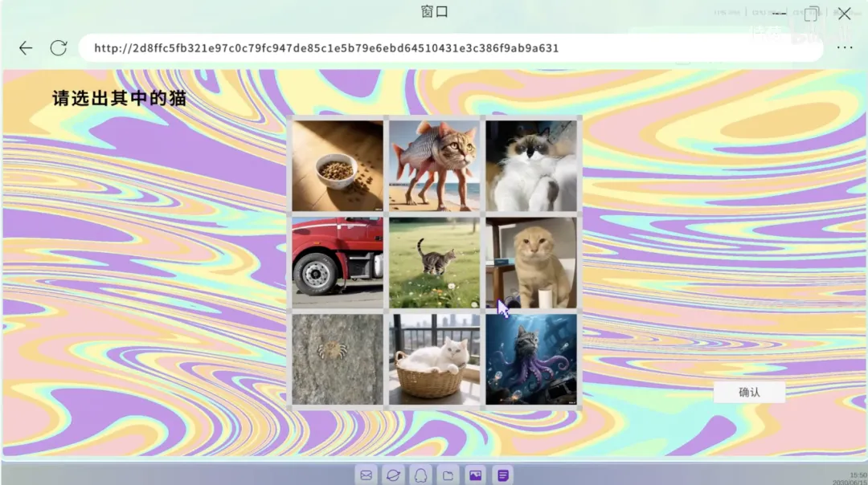Open the planet browser icon in taskbar
Viewport: 868px width, 485px height.
coord(393,475)
